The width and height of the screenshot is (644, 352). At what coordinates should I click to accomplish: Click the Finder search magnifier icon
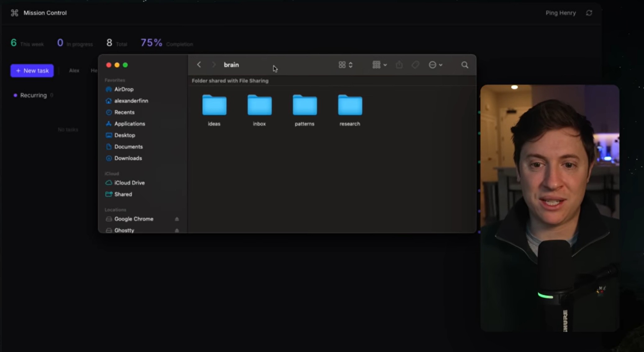tap(465, 65)
